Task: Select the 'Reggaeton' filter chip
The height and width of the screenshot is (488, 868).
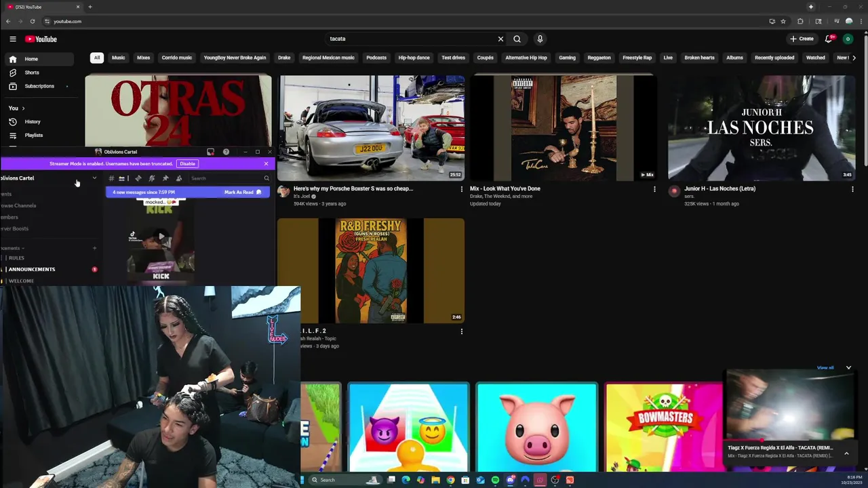Action: click(599, 58)
